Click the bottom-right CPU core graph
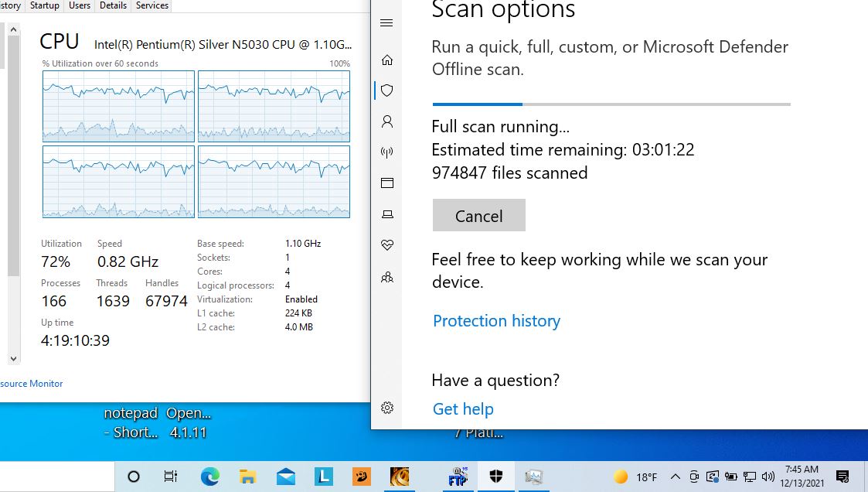This screenshot has height=492, width=868. pos(274,182)
